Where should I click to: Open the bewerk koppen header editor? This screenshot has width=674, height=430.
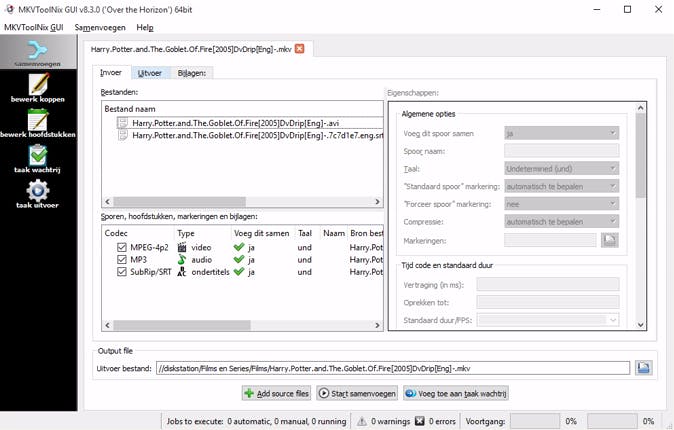coord(38,88)
